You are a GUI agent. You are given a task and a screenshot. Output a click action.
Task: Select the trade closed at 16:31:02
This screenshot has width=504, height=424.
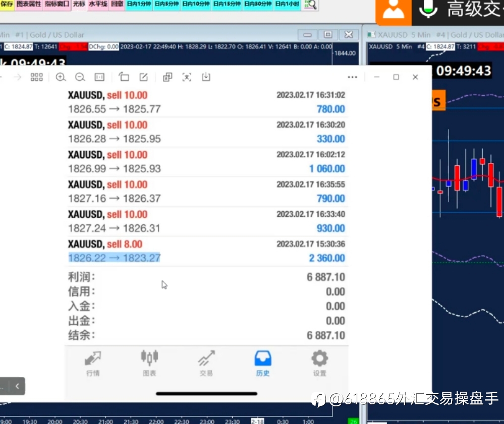point(206,102)
